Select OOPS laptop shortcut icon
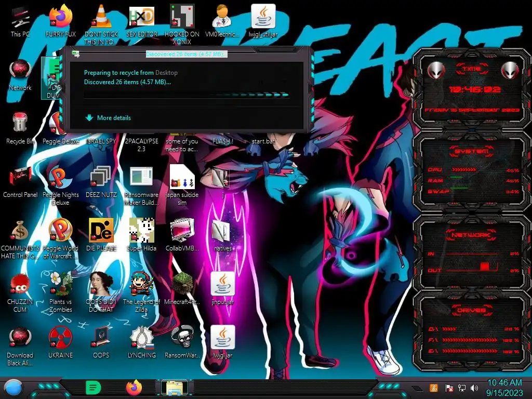 point(101,338)
